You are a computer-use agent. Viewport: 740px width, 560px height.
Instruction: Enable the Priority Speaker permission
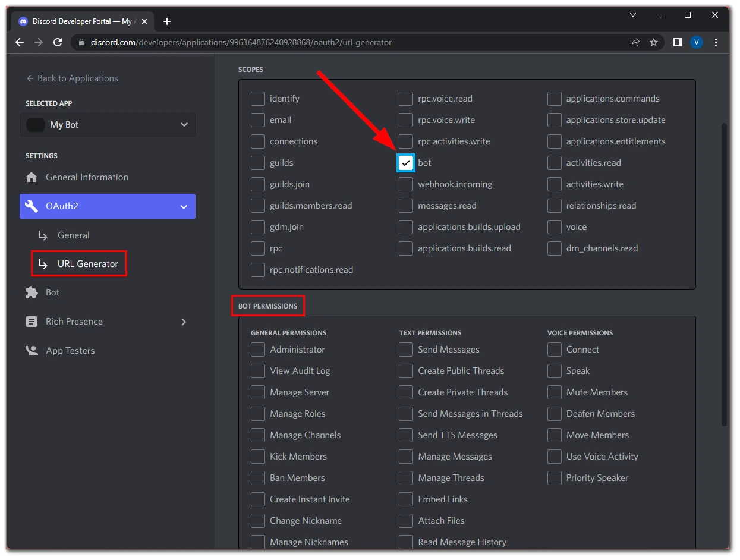coord(555,478)
